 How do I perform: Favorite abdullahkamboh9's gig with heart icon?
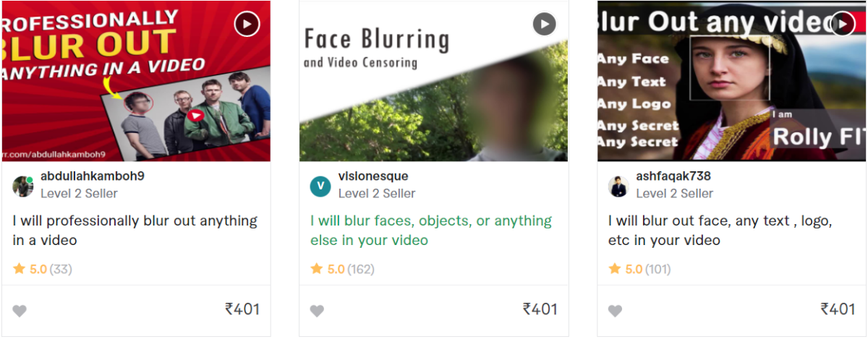coord(20,311)
